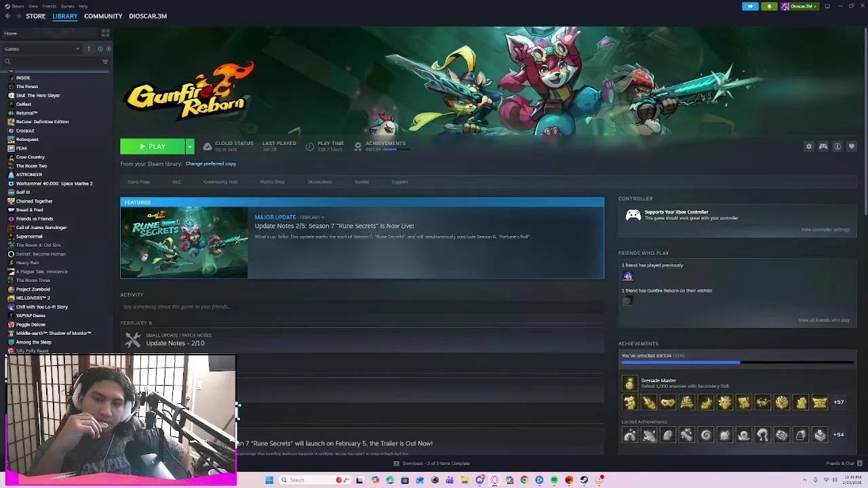This screenshot has height=488, width=868.
Task: Select Project Zomboid in the game list
Action: pos(33,289)
